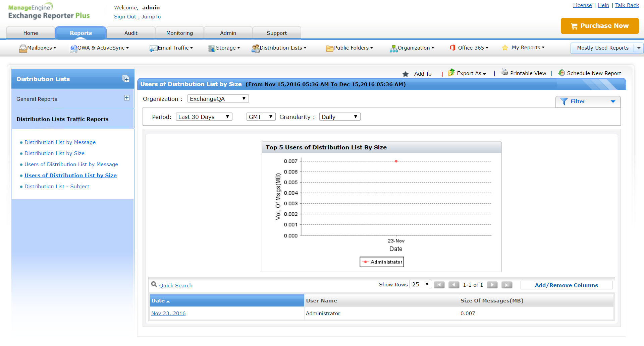Click the red data point on chart

[x=396, y=161]
